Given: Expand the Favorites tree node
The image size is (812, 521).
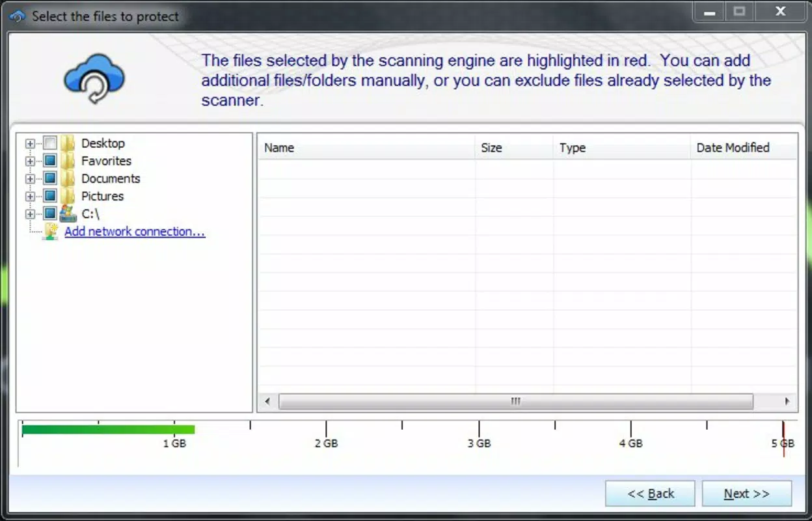Looking at the screenshot, I should 30,161.
